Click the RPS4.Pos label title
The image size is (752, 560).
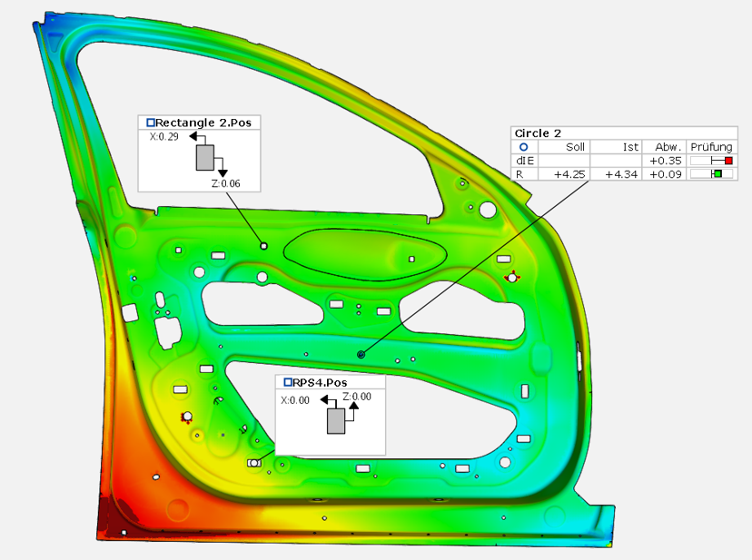(x=319, y=383)
